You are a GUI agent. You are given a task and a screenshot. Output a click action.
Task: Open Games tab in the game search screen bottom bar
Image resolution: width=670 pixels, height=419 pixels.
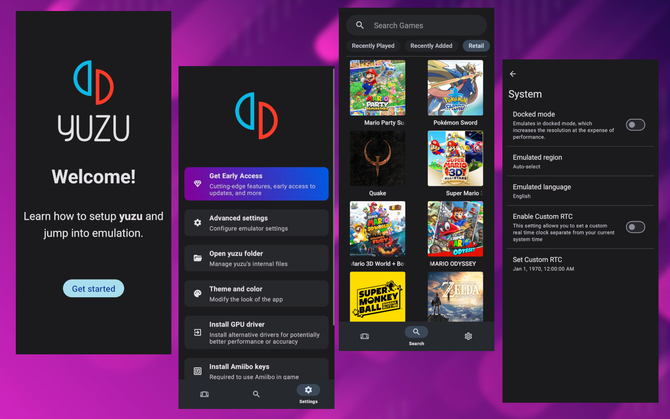click(364, 336)
